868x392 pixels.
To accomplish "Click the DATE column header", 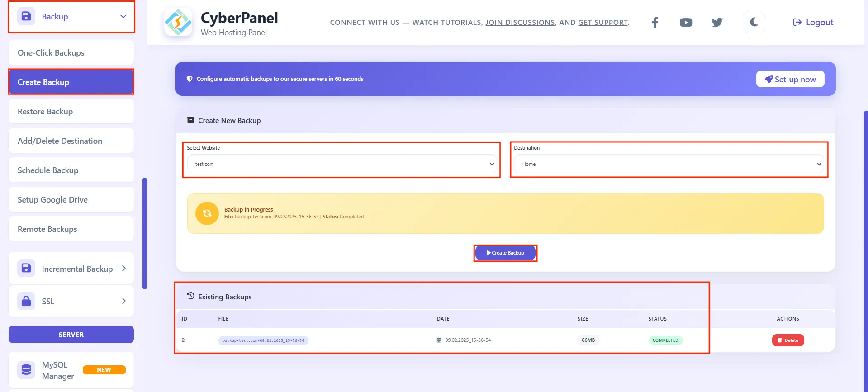I will point(443,319).
